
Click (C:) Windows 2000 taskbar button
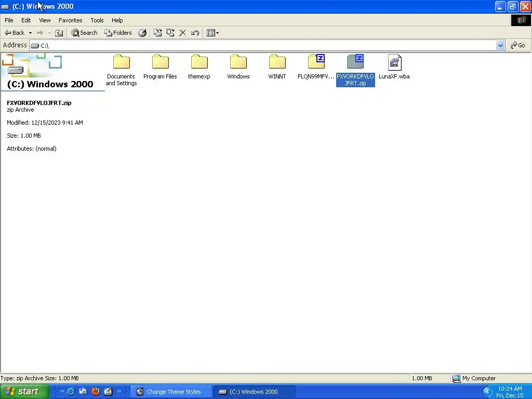(x=255, y=392)
